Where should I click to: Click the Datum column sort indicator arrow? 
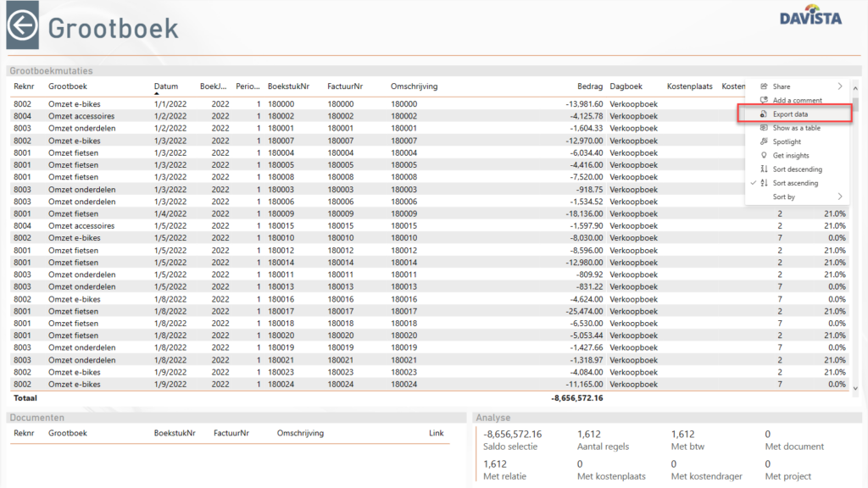pyautogui.click(x=157, y=94)
